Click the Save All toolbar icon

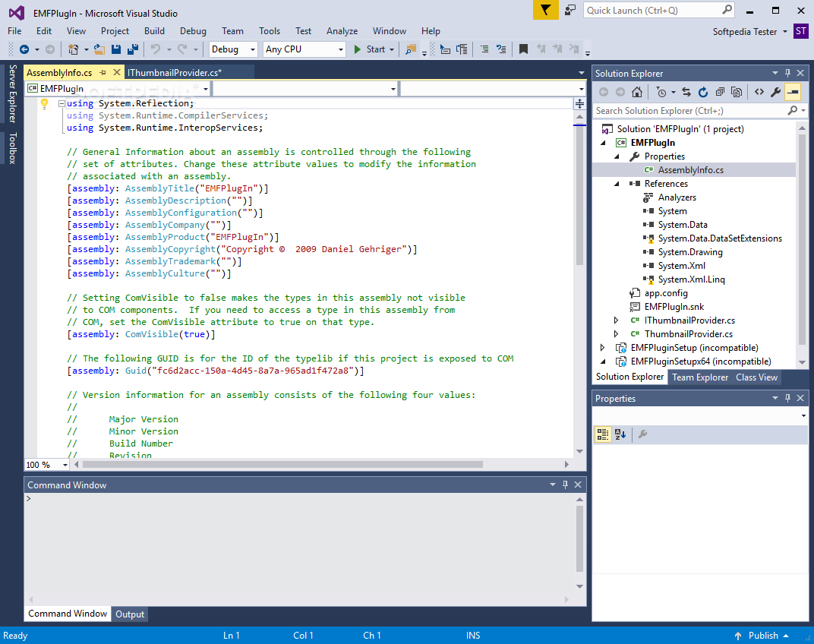[133, 49]
